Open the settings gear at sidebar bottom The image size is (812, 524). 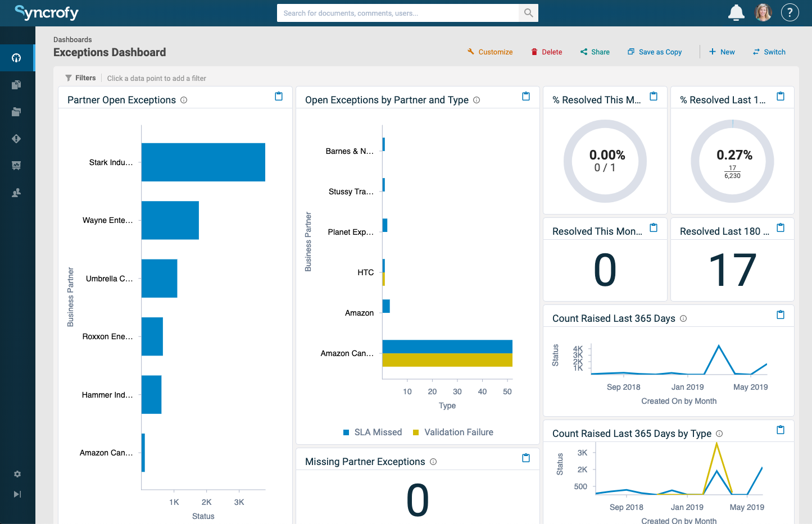point(17,474)
